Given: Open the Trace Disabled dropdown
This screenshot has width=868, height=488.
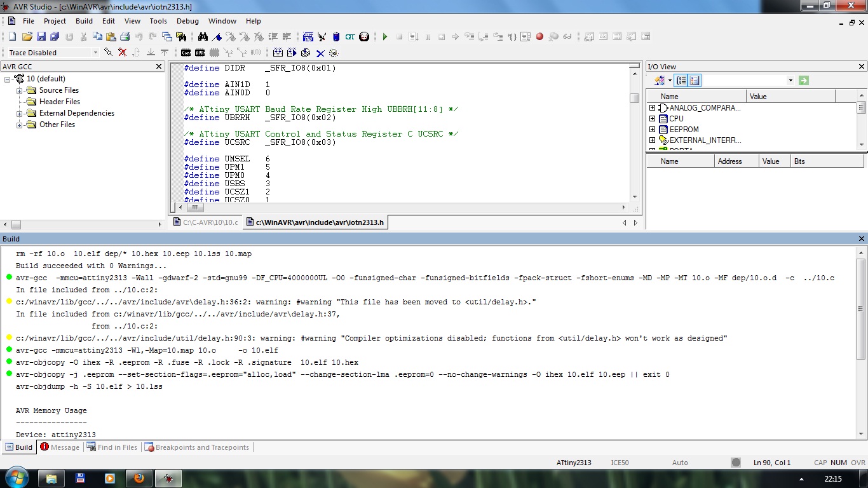Looking at the screenshot, I should [95, 53].
